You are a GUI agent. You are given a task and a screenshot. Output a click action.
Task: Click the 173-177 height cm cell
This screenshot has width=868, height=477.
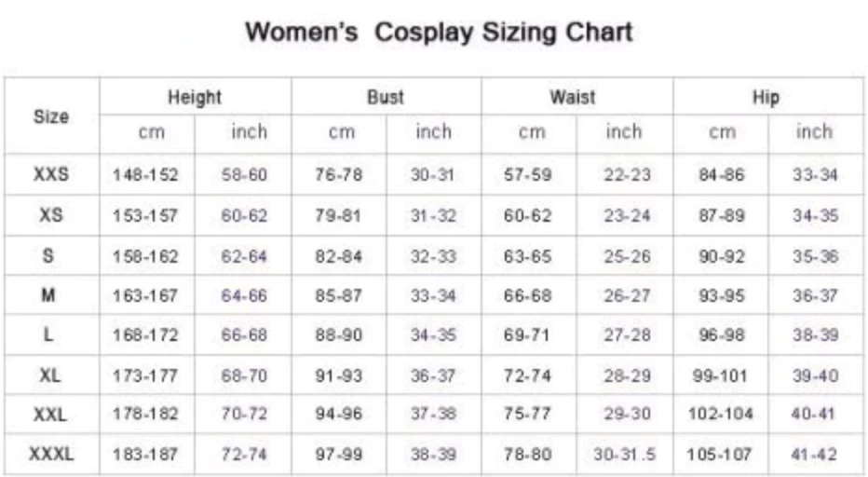(x=145, y=376)
